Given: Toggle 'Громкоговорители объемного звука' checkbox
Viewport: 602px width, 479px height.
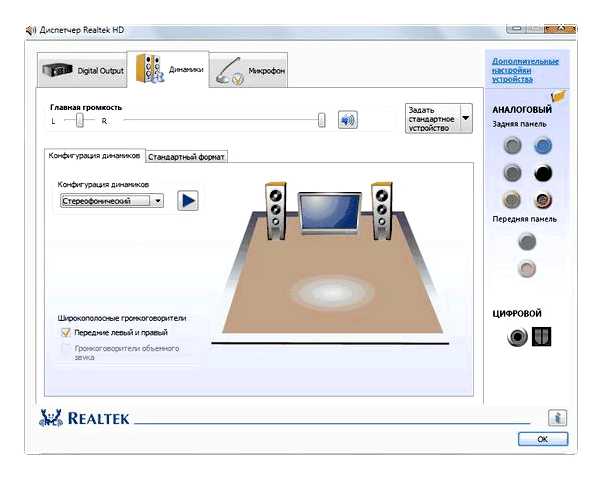Looking at the screenshot, I should click(66, 349).
